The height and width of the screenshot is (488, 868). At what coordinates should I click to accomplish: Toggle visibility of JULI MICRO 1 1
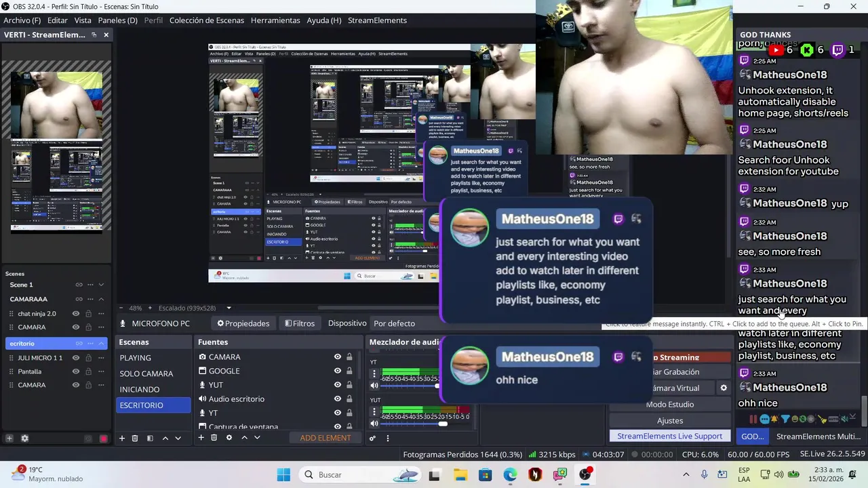pos(76,358)
